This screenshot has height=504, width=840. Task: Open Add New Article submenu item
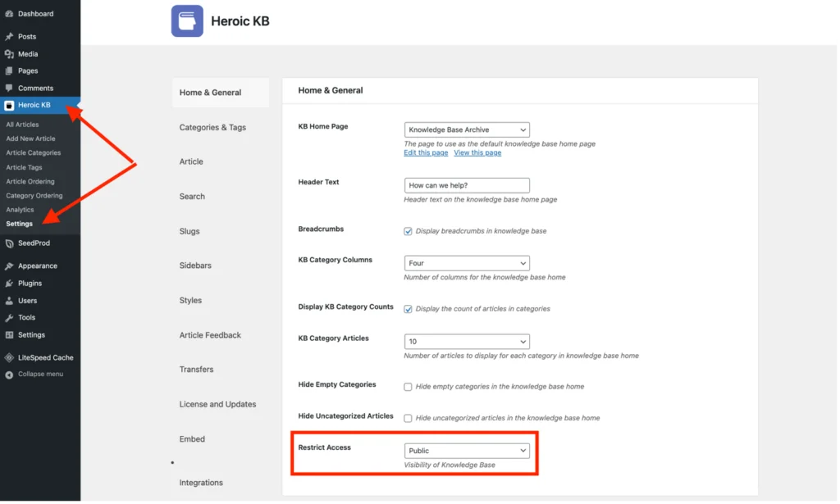(x=30, y=139)
